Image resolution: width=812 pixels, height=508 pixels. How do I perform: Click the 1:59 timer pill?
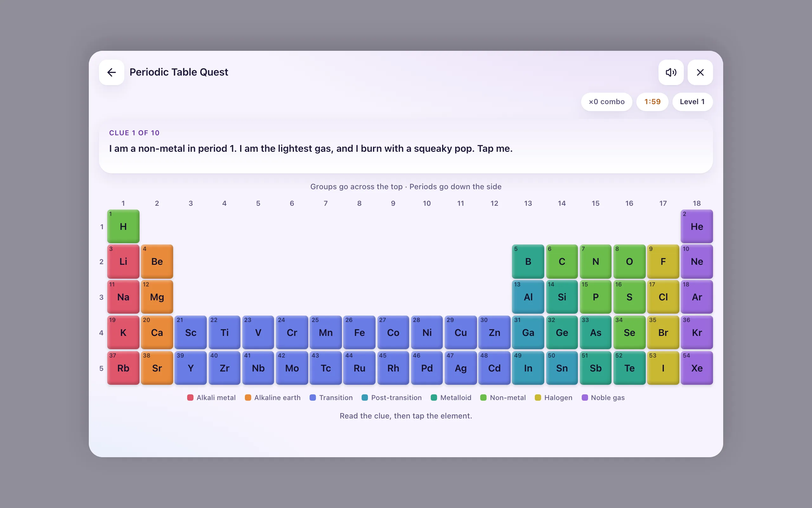coord(652,102)
